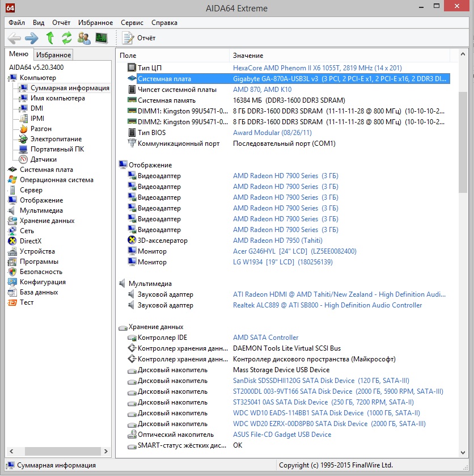This screenshot has width=474, height=476.
Task: Open ASUS File-CD Gadget USB Device link
Action: (282, 435)
